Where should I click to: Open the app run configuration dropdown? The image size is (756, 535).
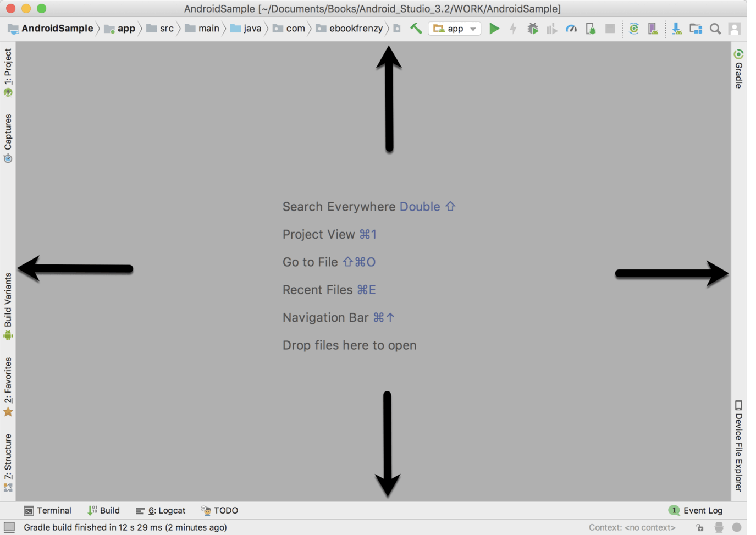454,29
